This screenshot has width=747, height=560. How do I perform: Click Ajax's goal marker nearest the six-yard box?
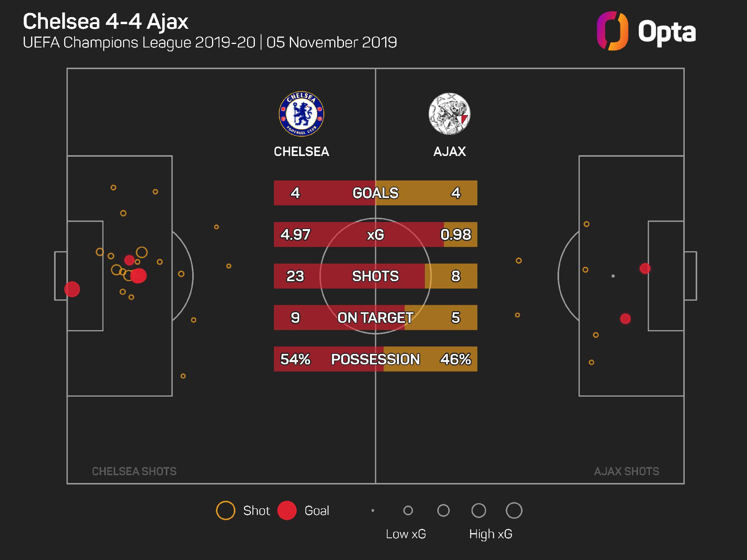[645, 268]
